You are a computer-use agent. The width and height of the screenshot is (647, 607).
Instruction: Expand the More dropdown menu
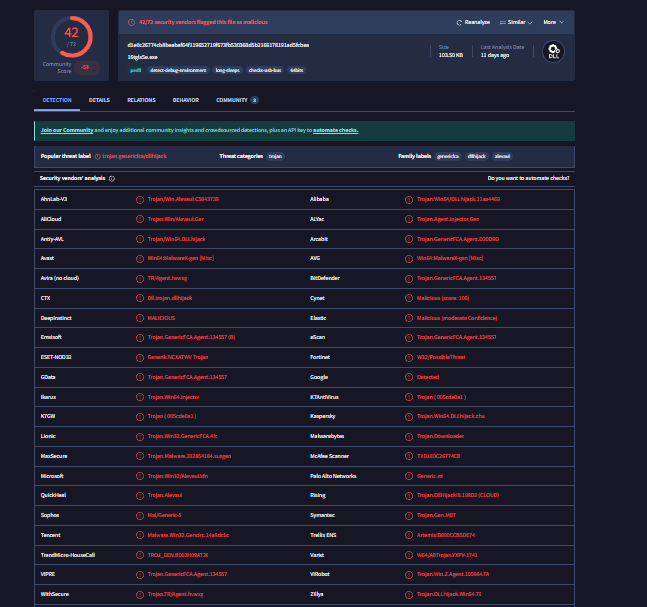pos(553,21)
